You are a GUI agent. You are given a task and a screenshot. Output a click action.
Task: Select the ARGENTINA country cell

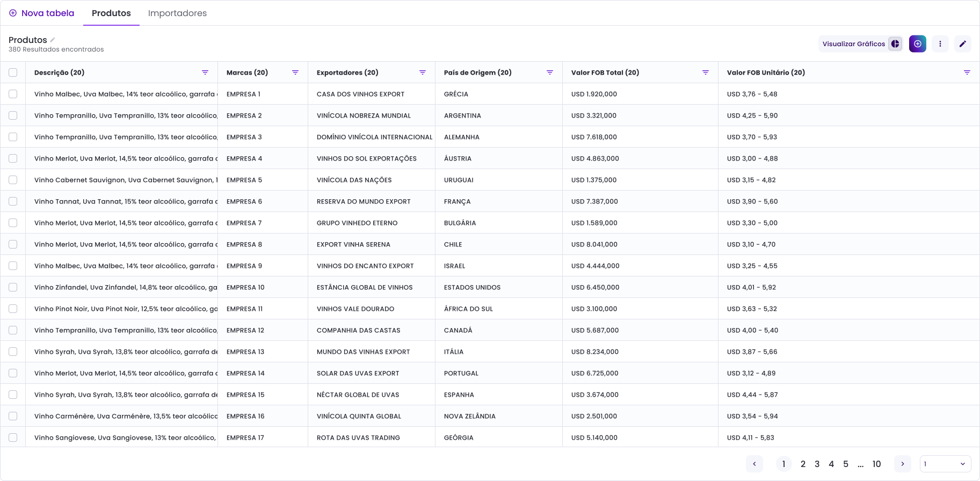[499, 115]
